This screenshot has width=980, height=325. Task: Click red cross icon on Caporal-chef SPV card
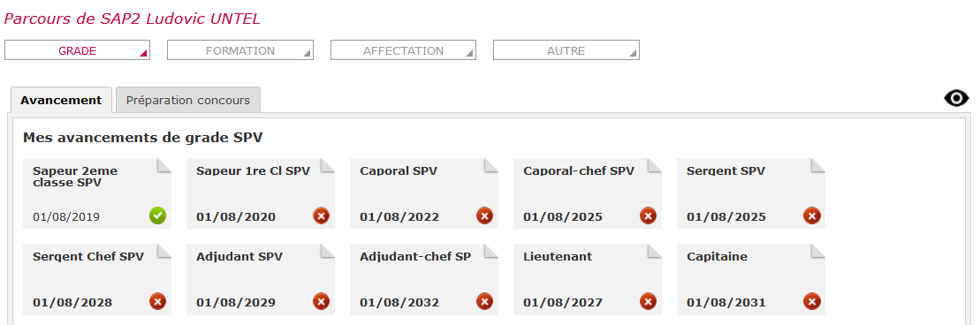648,216
